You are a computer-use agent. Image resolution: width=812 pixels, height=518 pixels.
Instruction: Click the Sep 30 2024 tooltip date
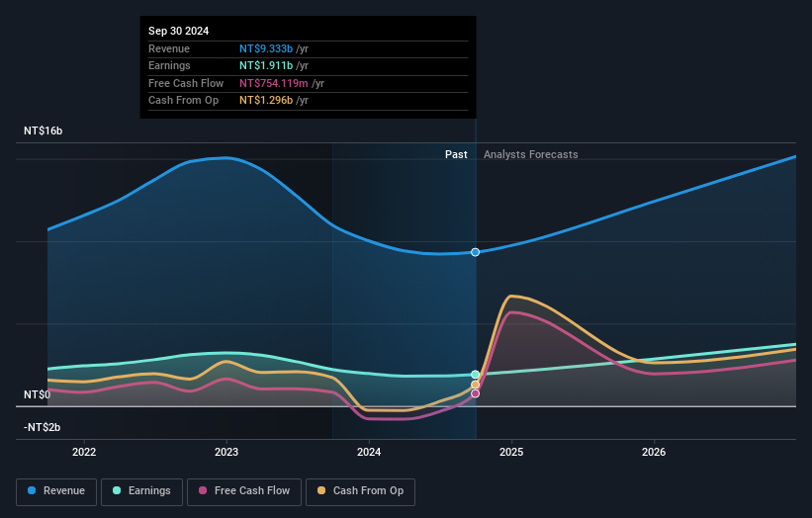[x=179, y=31]
